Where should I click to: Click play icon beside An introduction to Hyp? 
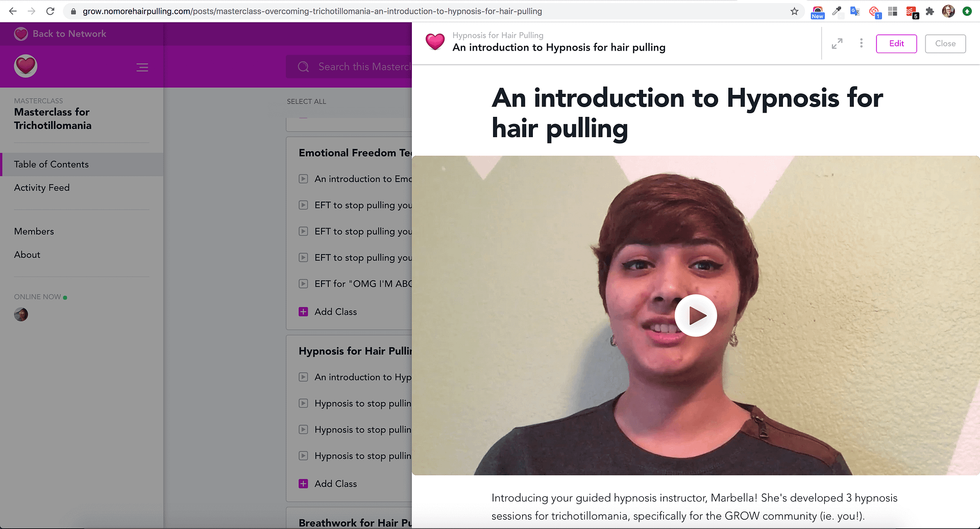[303, 377]
